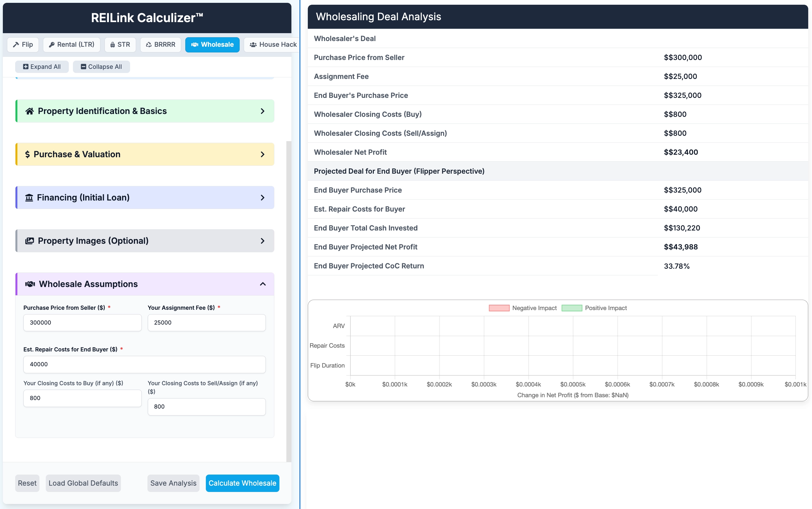
Task: Switch to the BRRRR tab
Action: click(x=160, y=45)
